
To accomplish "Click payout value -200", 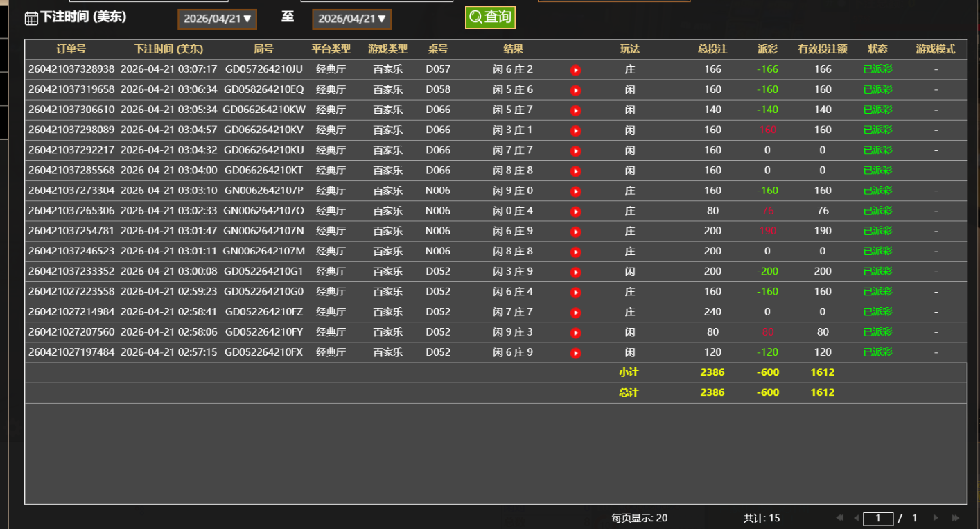I will (767, 272).
